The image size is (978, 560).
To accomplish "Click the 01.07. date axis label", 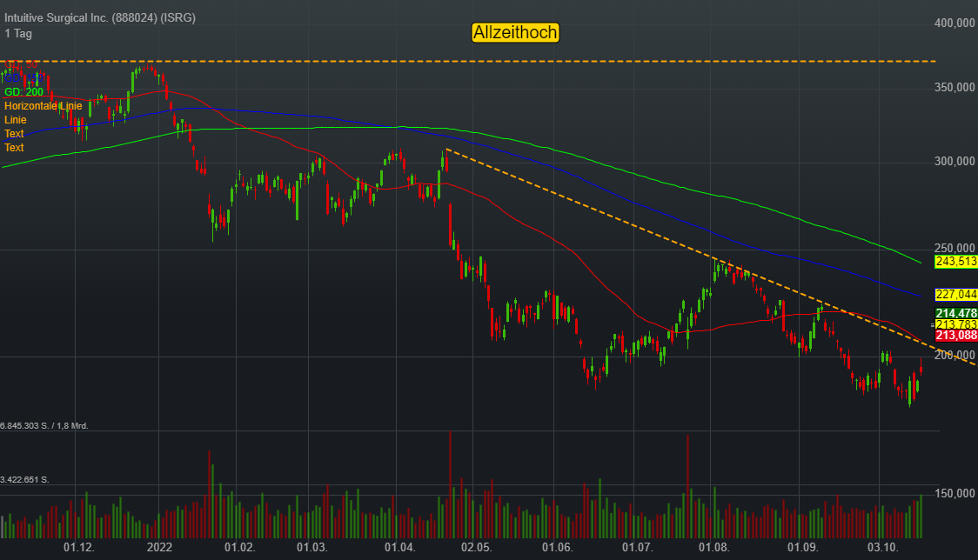I will coord(638,548).
